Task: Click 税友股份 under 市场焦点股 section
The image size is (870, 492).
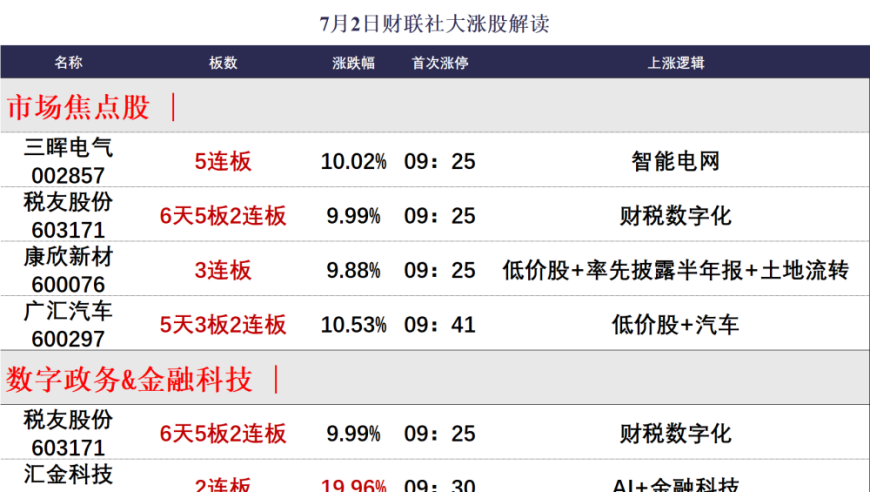Action: point(68,201)
